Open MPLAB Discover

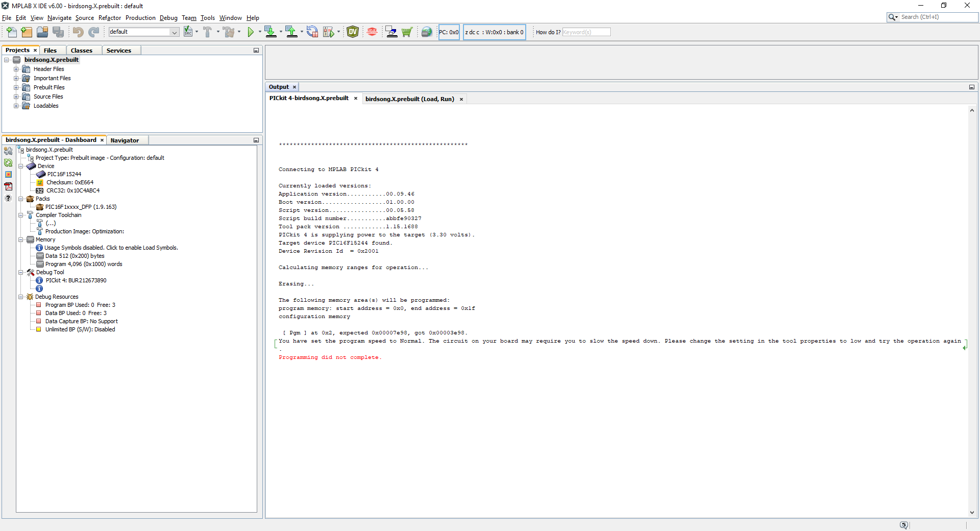pyautogui.click(x=372, y=32)
